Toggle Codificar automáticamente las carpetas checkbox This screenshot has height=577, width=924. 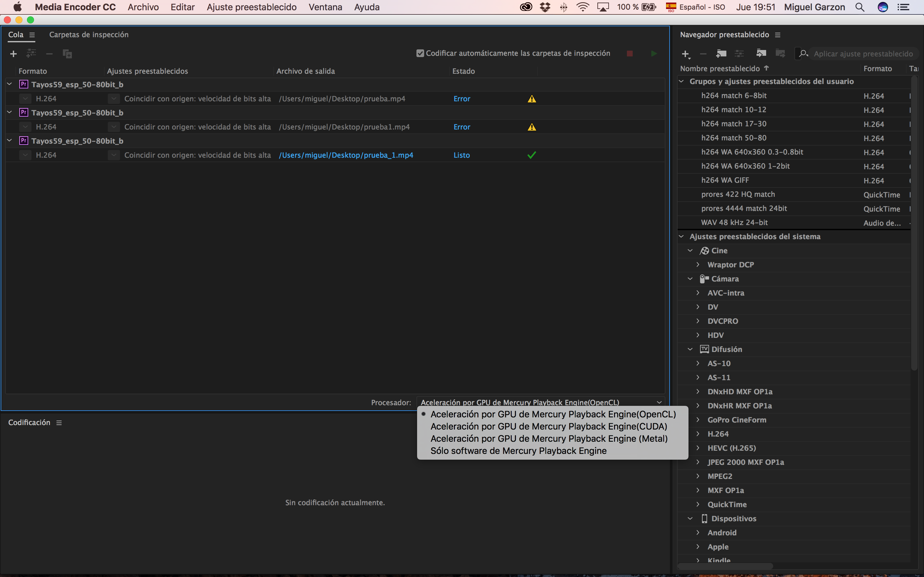(418, 54)
